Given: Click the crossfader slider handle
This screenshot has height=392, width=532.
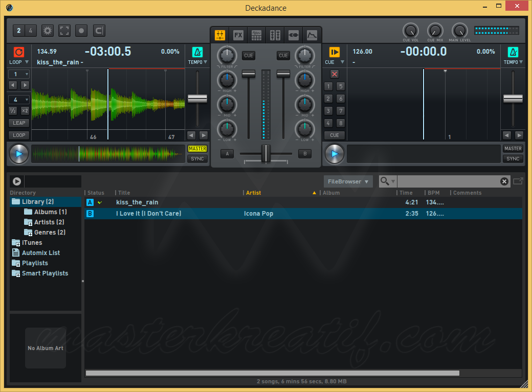Looking at the screenshot, I should 266,153.
